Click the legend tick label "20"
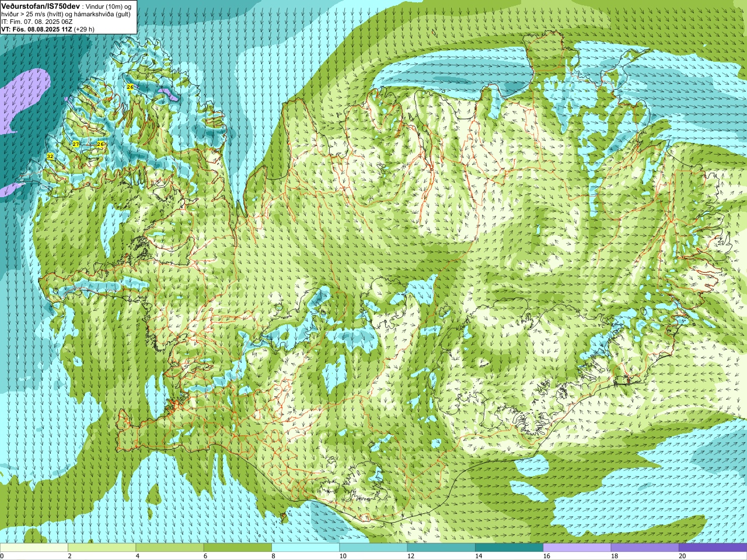Viewport: 747px width, 560px height. 682,556
